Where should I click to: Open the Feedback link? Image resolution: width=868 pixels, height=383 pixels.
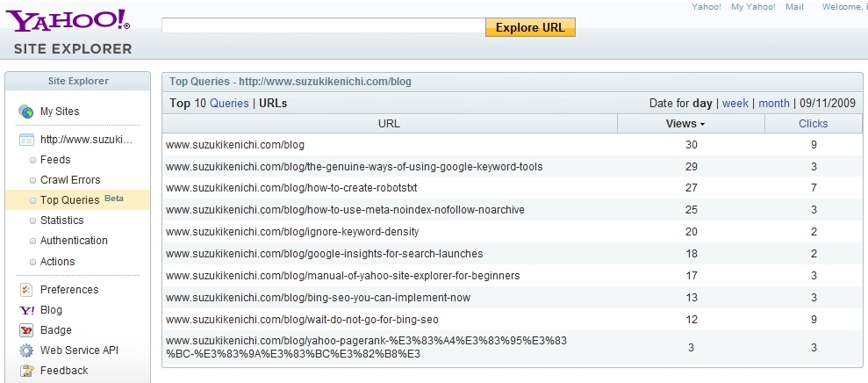[x=64, y=370]
